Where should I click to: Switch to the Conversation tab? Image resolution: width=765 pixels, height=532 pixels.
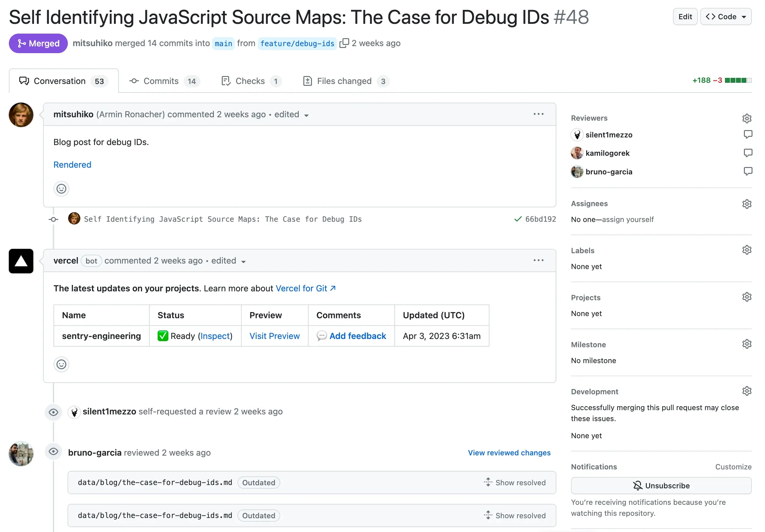(x=64, y=81)
